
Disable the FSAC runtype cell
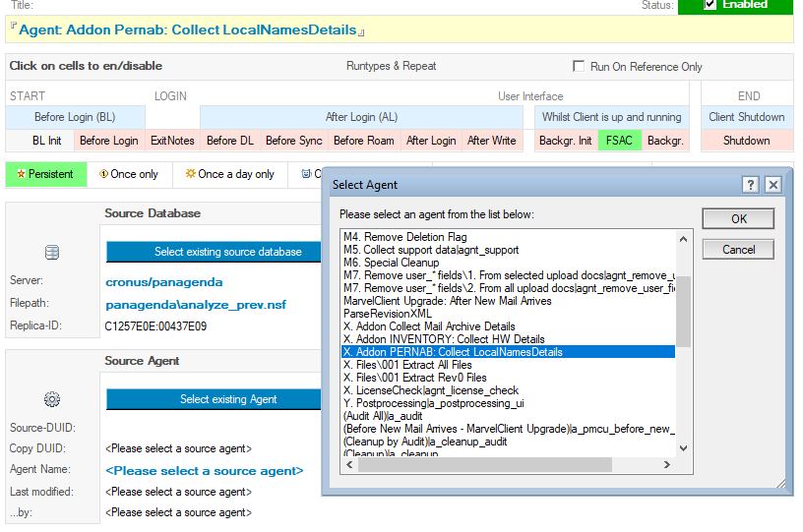click(620, 141)
